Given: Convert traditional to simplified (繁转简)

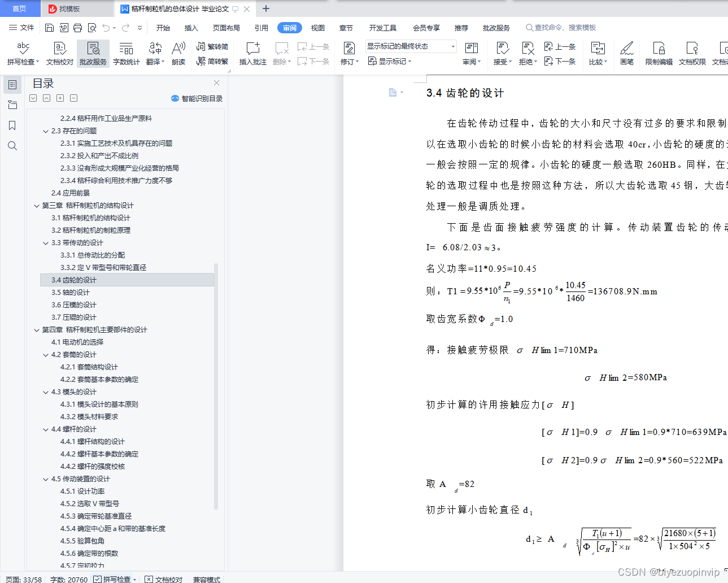Looking at the screenshot, I should (x=212, y=47).
